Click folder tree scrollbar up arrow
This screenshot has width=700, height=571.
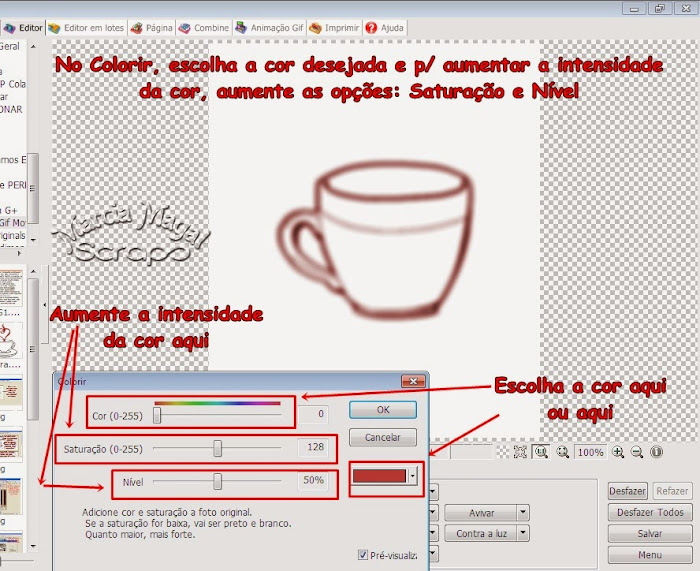point(33,46)
